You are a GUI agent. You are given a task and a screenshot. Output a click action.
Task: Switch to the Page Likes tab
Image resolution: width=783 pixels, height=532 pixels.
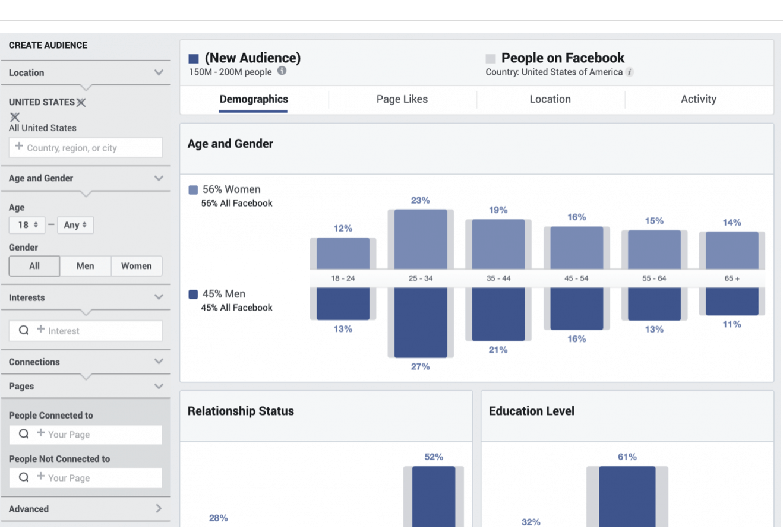pos(402,99)
